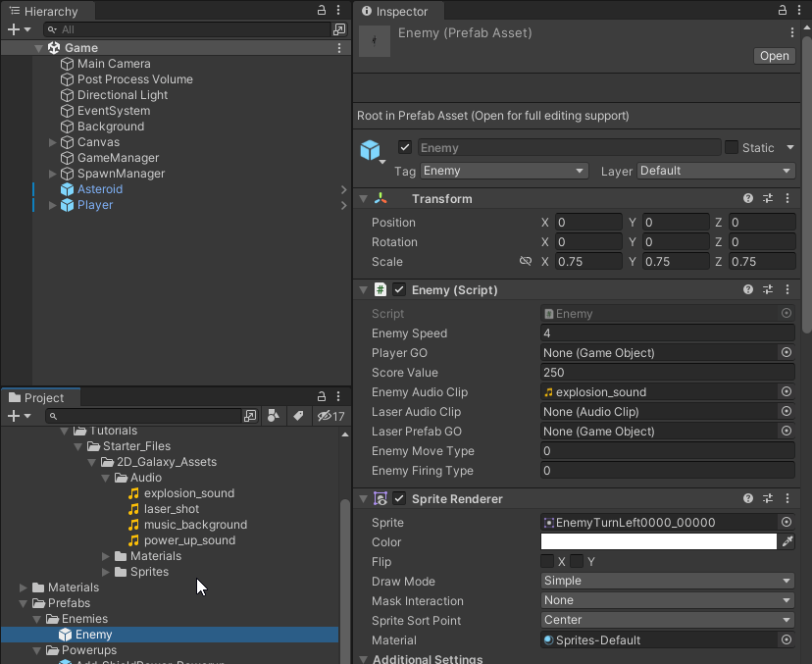The width and height of the screenshot is (812, 664).
Task: Click the Inspector panel lock icon
Action: click(x=783, y=10)
